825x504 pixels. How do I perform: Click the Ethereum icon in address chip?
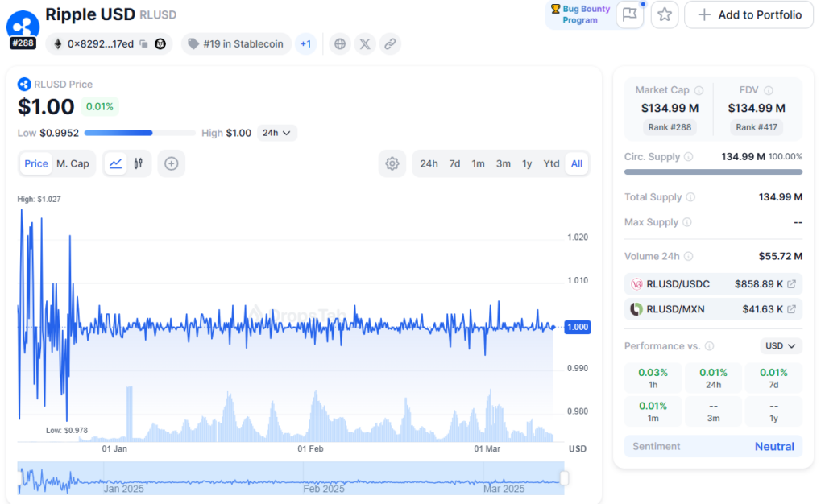58,44
